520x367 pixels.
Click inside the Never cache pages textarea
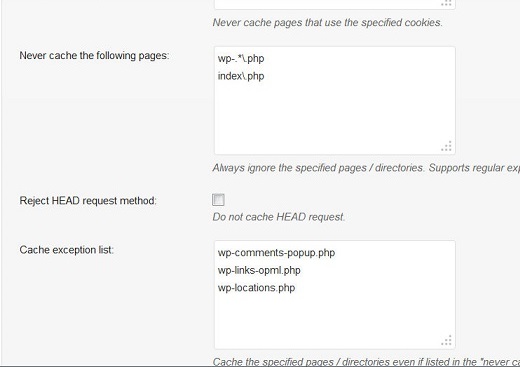click(x=335, y=101)
